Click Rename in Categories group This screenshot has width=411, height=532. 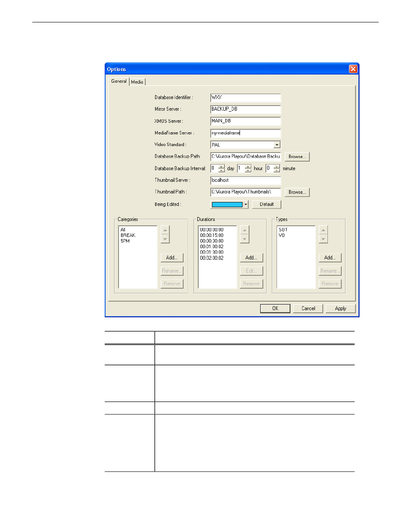172,271
